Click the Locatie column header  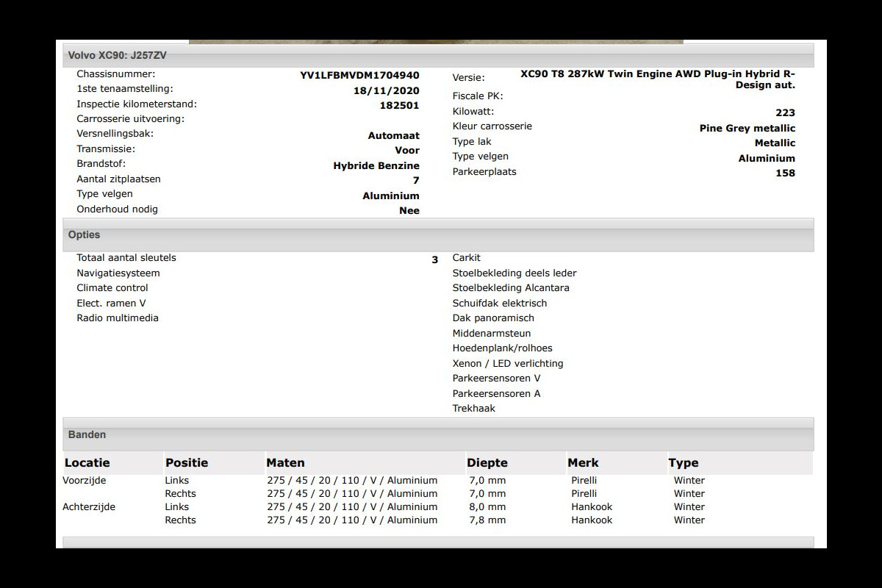point(87,463)
